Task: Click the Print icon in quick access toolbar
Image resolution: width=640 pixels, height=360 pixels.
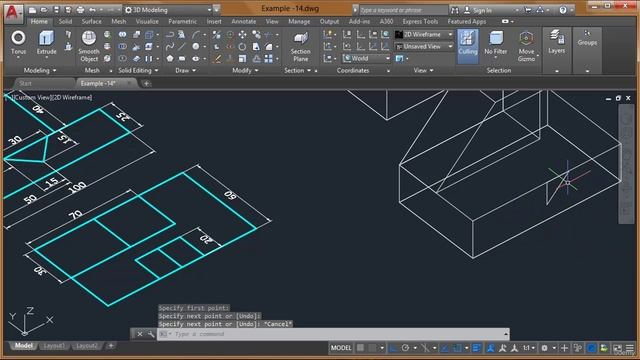Action: coord(80,10)
